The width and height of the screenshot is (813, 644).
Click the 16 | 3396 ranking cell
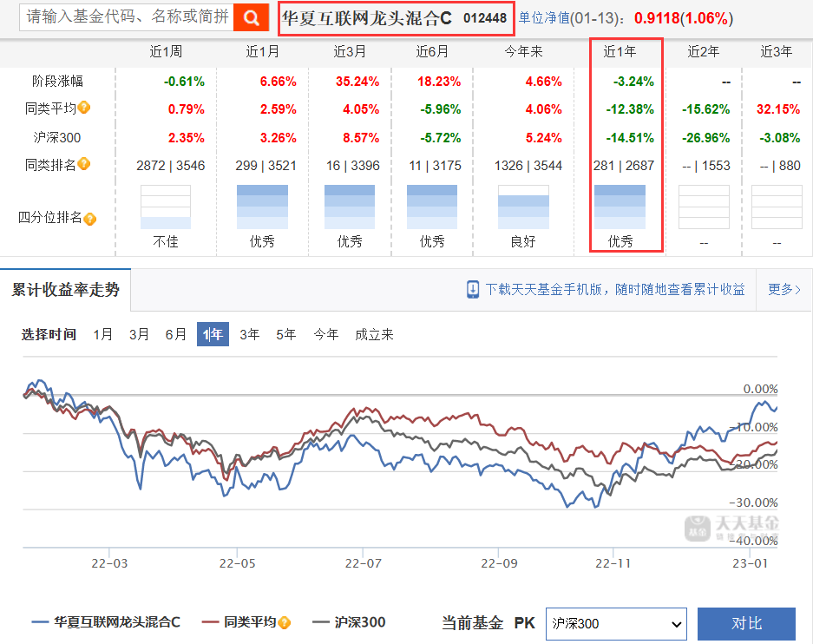[x=352, y=166]
